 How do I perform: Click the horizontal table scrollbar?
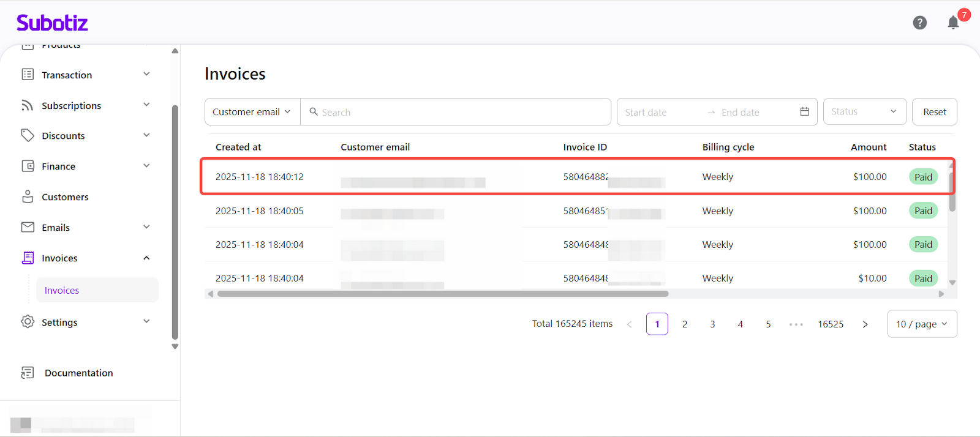(442, 294)
